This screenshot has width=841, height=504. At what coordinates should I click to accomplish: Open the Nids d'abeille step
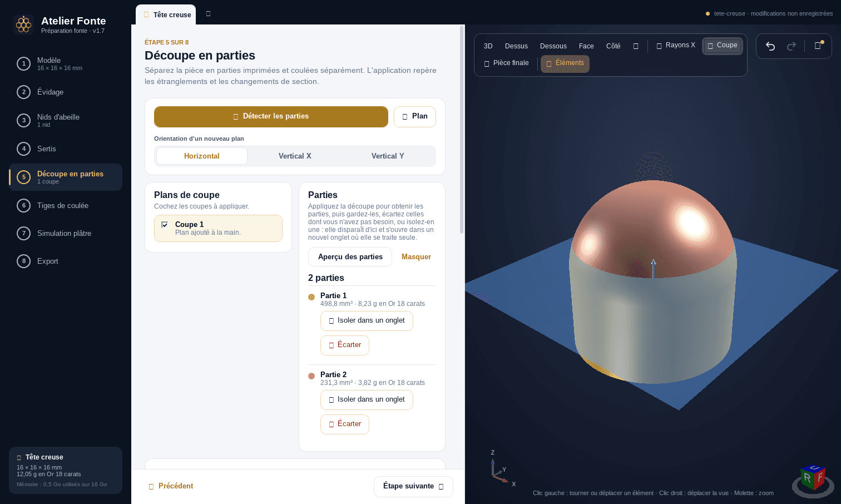[66, 120]
